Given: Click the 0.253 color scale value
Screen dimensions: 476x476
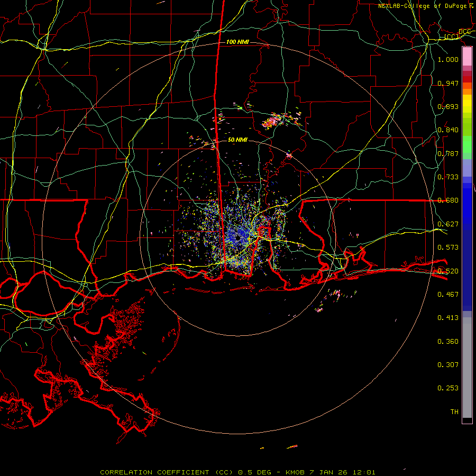Looking at the screenshot, I should click(448, 388).
